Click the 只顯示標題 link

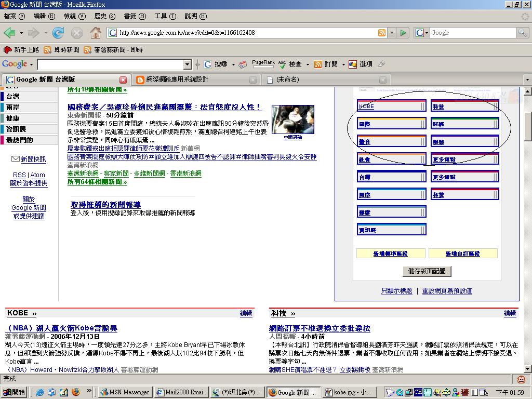[x=396, y=291]
